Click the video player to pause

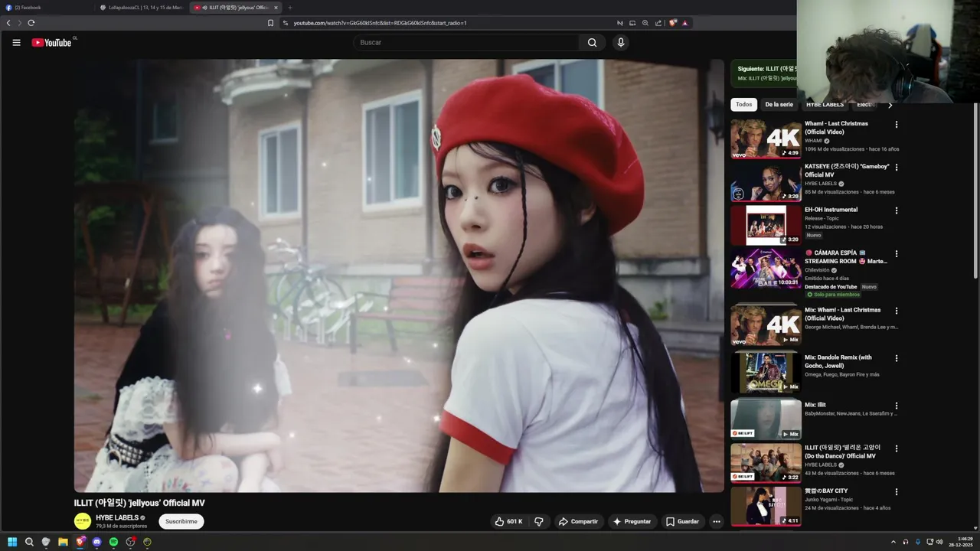399,275
